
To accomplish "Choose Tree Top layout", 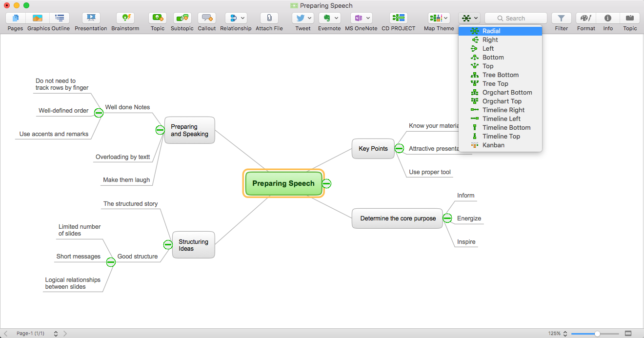I will coord(500,83).
